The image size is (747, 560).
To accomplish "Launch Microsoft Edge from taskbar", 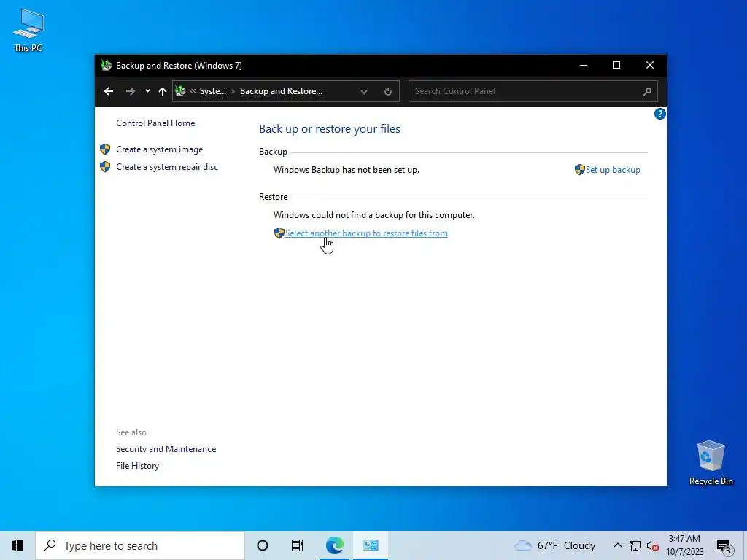I will [x=334, y=545].
